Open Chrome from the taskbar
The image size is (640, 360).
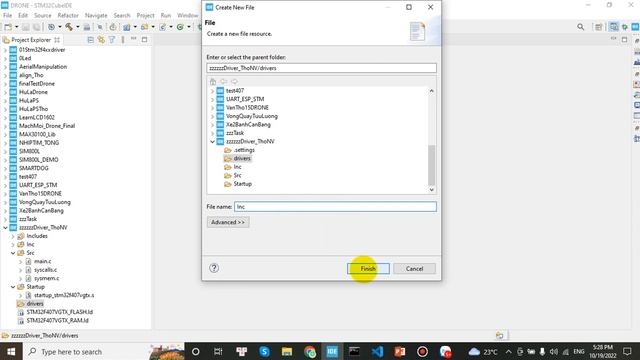(310, 351)
